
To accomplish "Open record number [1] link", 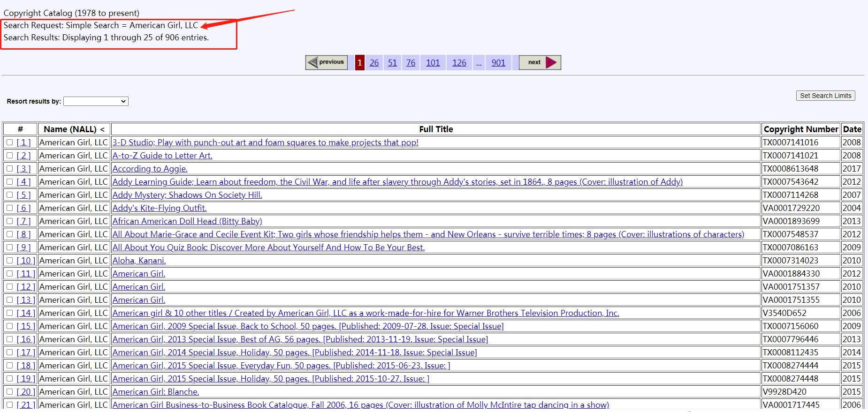I will point(23,142).
